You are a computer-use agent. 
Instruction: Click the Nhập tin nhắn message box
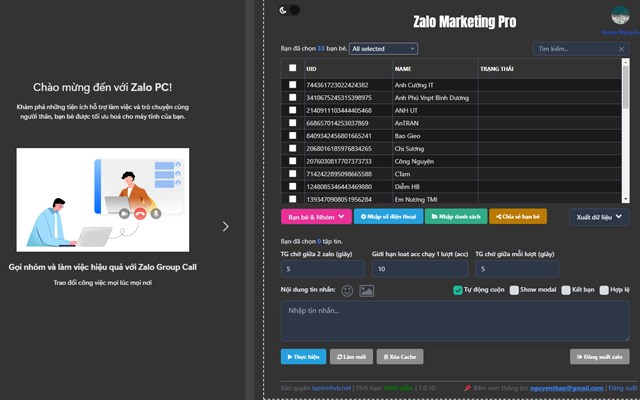point(455,321)
